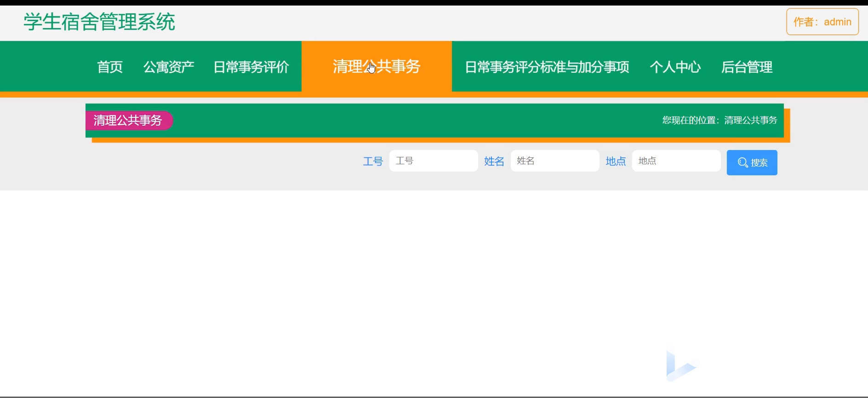Open 日常事务评分标准与加分事项 menu item
This screenshot has width=868, height=398.
[547, 67]
